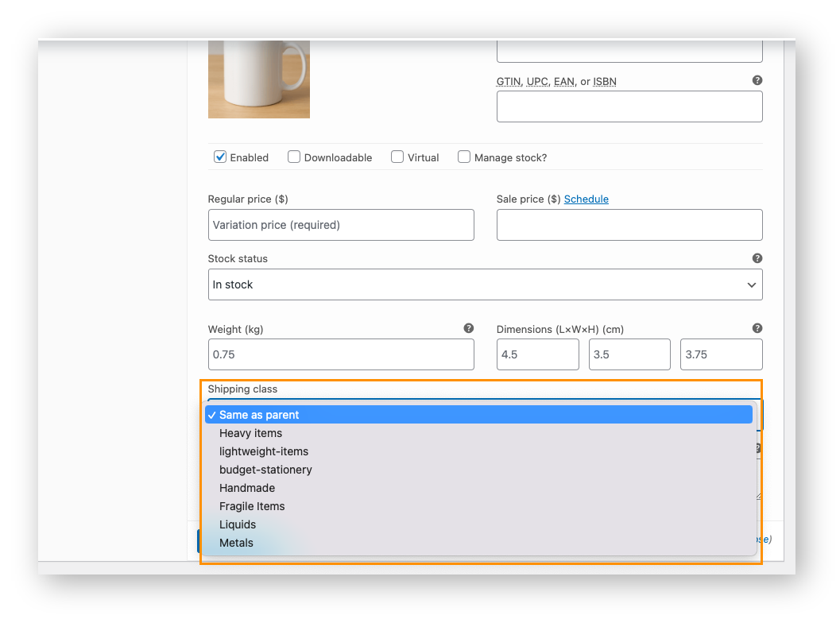840x619 pixels.
Task: Click the Weight field showing 0.75
Action: click(341, 354)
